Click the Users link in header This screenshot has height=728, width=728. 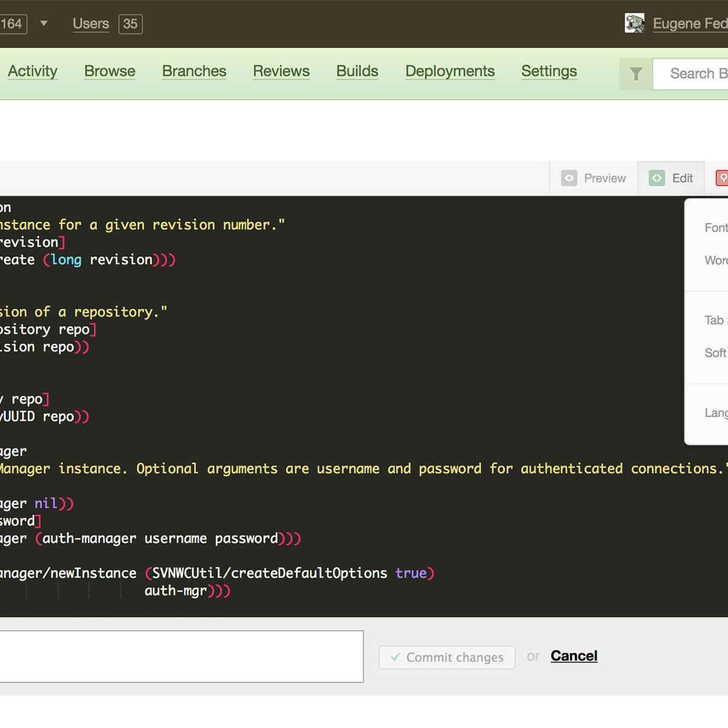tap(91, 24)
